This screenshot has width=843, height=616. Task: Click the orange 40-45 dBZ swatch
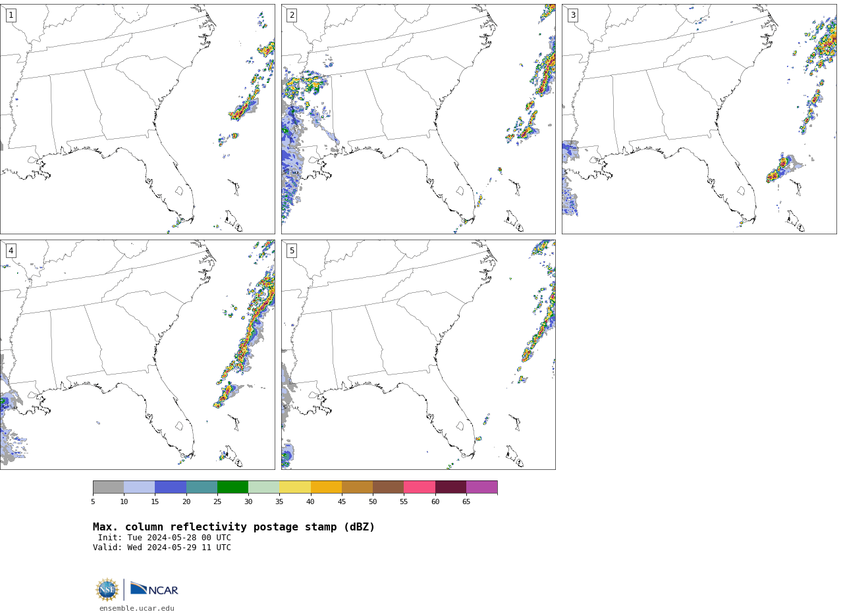(x=326, y=487)
